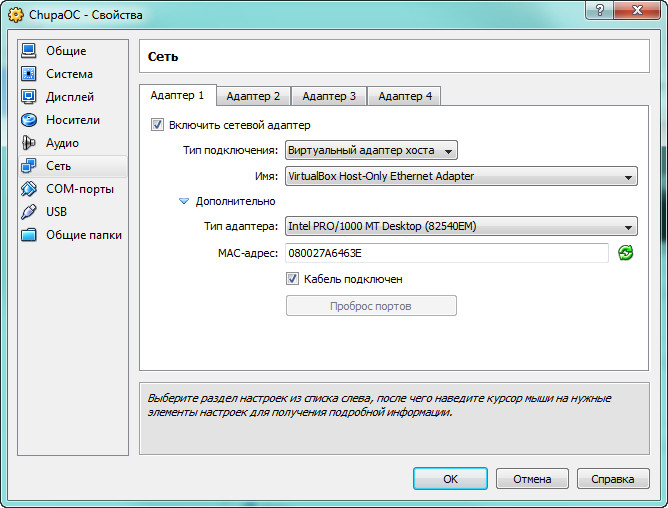Confirm settings with OK button
668x508 pixels.
point(450,479)
